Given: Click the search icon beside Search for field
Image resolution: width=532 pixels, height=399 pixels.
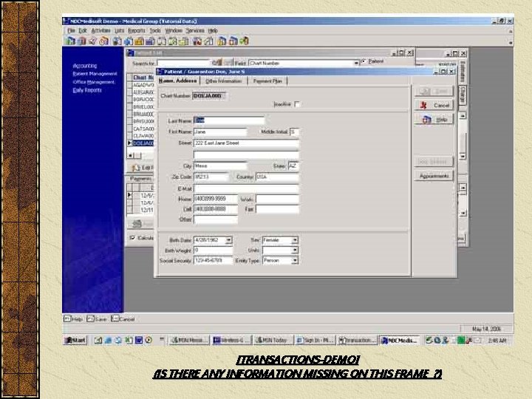Looking at the screenshot, I should 217,63.
